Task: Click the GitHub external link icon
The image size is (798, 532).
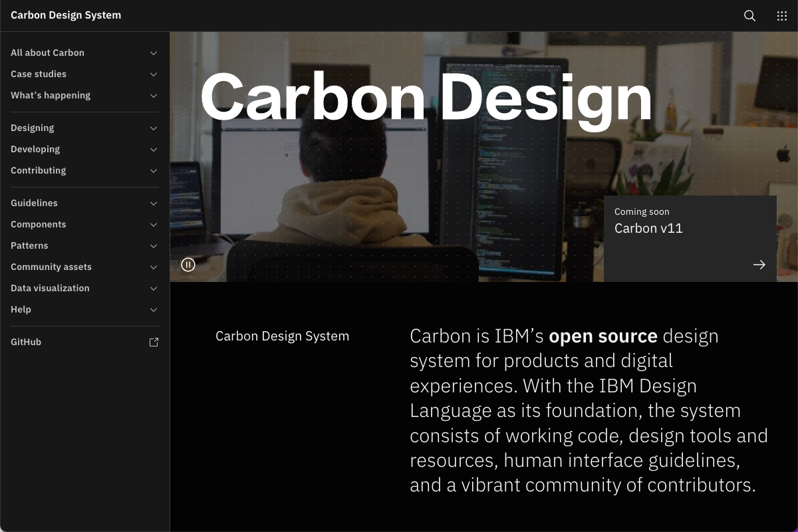Action: point(154,342)
